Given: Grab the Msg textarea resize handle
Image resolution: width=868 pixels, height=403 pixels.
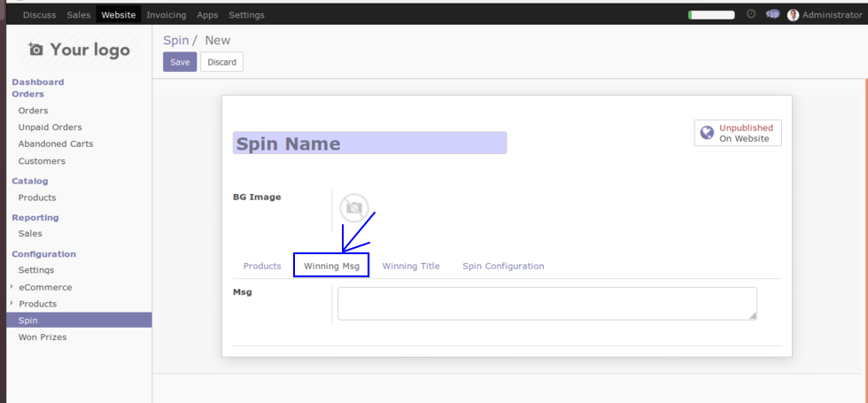Looking at the screenshot, I should tap(752, 315).
